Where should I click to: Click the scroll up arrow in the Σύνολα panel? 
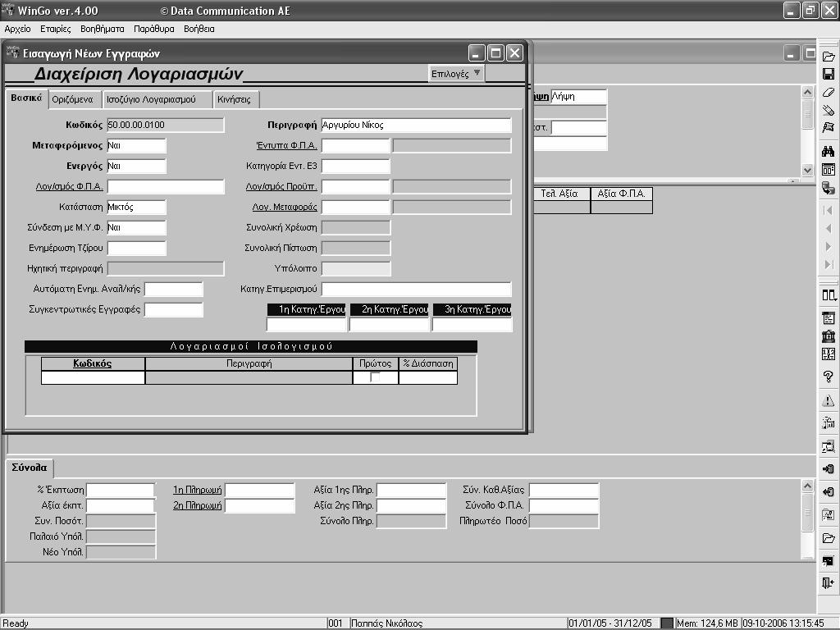pyautogui.click(x=807, y=486)
